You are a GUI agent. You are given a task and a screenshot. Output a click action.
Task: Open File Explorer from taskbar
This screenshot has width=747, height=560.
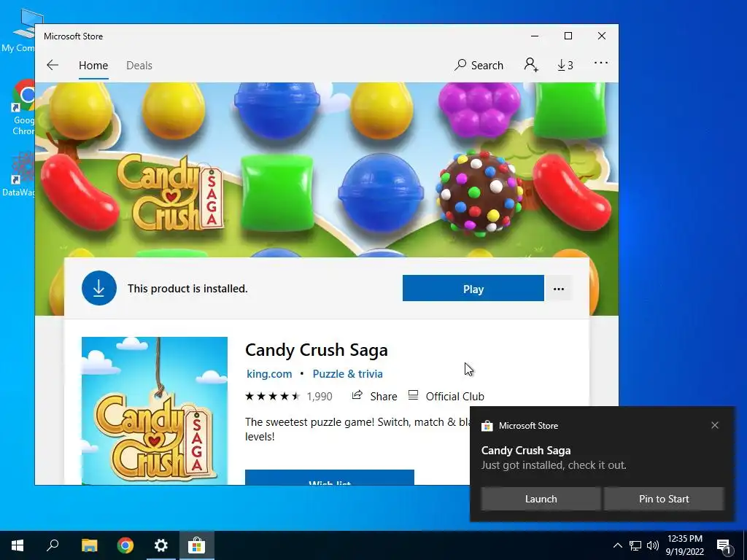click(x=89, y=545)
